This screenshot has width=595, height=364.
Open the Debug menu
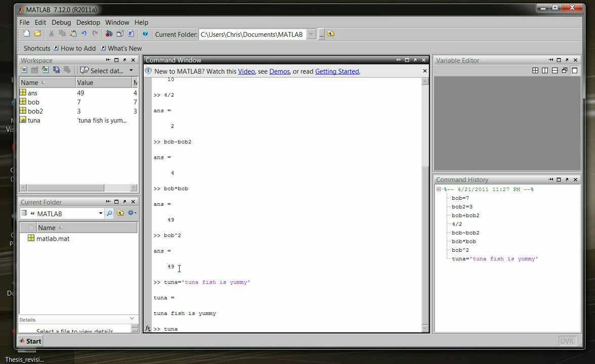(61, 22)
